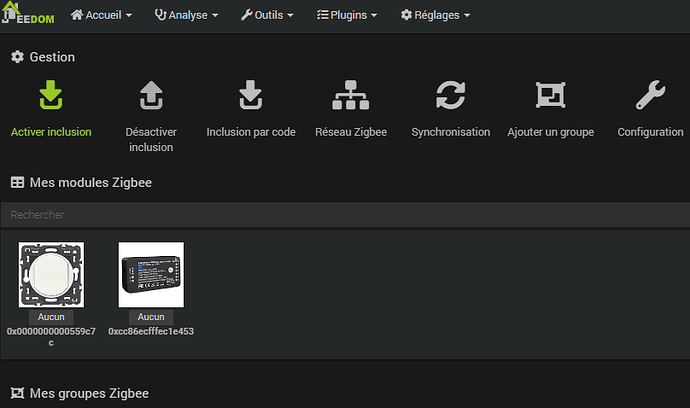Click the Mes modules Zigbee table icon
This screenshot has width=690, height=408.
pos(17,182)
